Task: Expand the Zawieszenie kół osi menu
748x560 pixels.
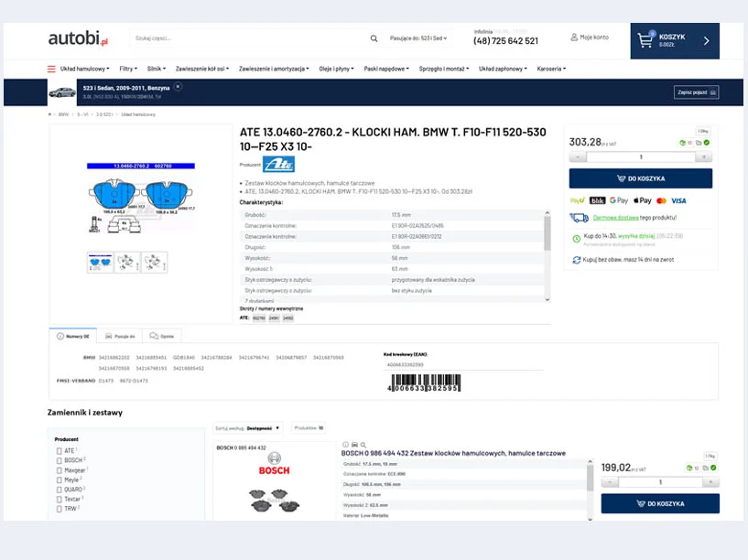Action: [201, 69]
